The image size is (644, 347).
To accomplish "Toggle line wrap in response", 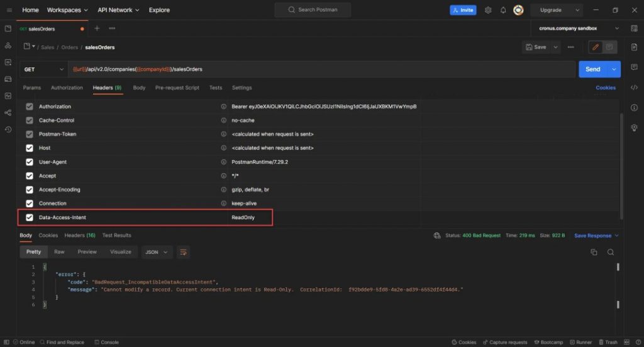I will click(183, 252).
